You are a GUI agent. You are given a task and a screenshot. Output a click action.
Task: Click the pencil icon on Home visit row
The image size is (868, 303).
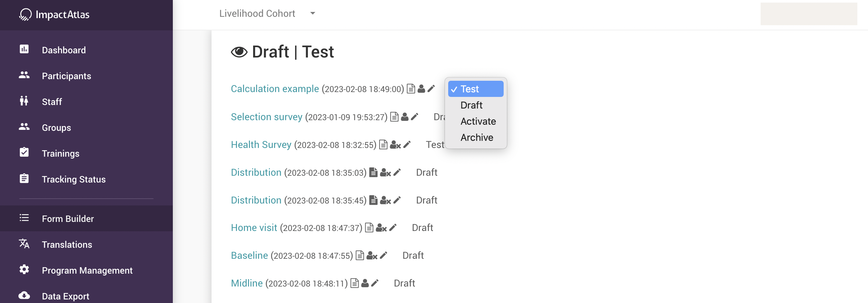[x=393, y=228]
